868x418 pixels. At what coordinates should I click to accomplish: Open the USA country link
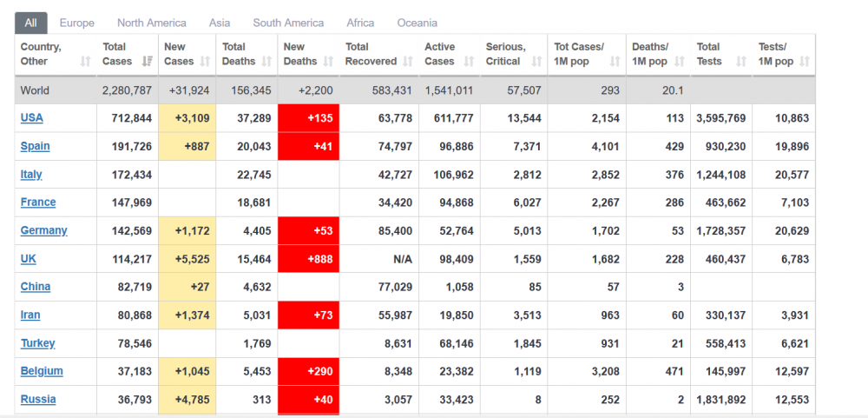pos(31,117)
